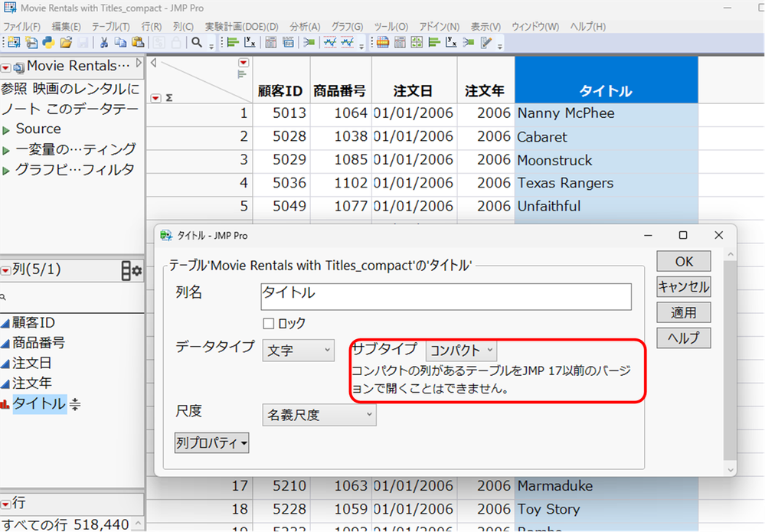Click the Copy icon in toolbar
The image size is (765, 532).
pyautogui.click(x=120, y=42)
